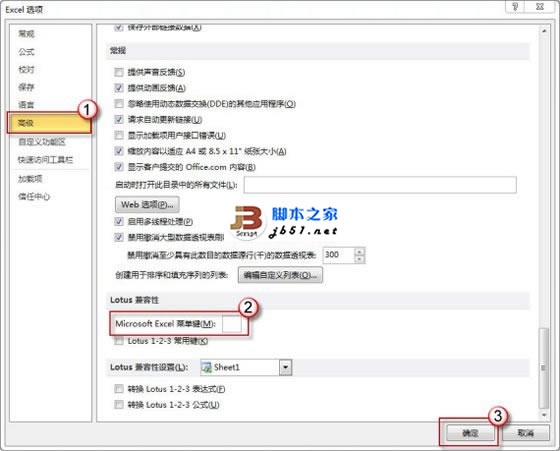This screenshot has width=560, height=451.
Task: Toggle 禁用撤消大型数据透视表刷新 checkbox
Action: [119, 237]
